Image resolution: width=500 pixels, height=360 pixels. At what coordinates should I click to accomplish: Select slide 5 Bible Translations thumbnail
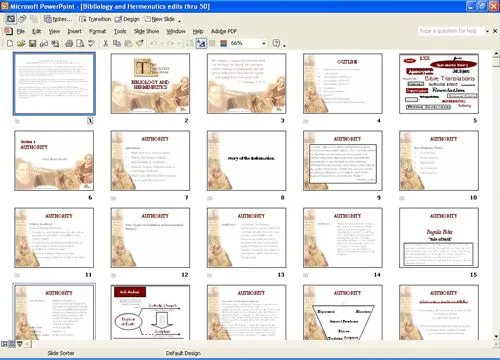[x=439, y=83]
